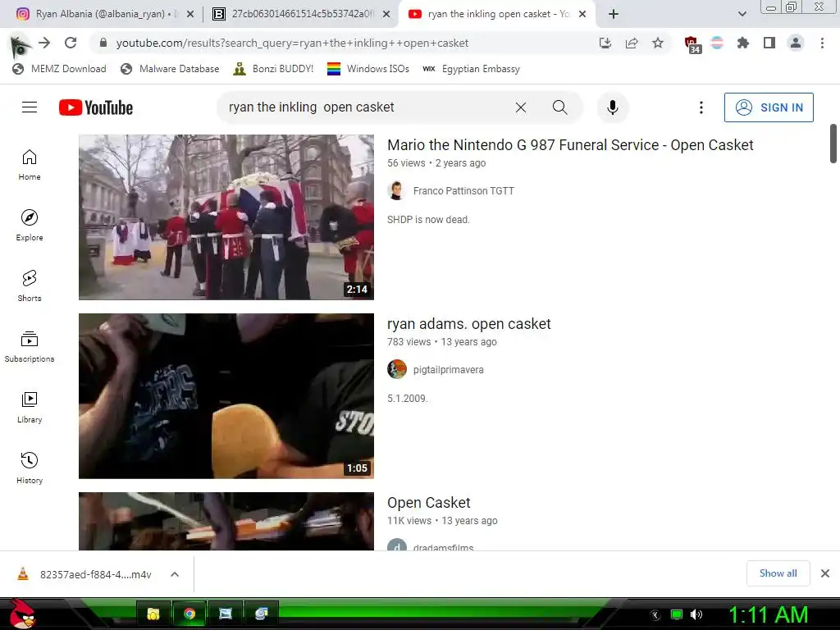Start voice search with the microphone

[x=612, y=107]
